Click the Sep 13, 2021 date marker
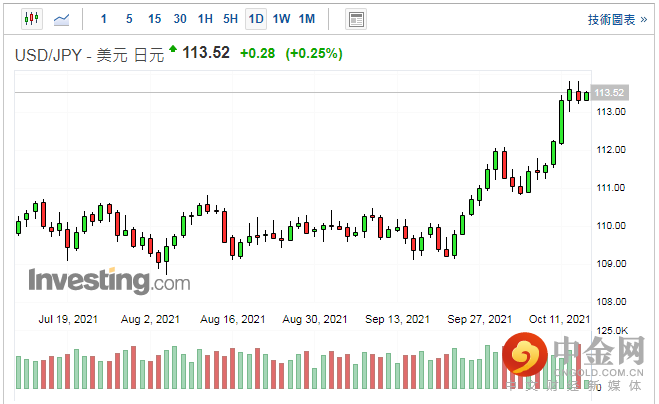This screenshot has width=659, height=404. click(397, 319)
